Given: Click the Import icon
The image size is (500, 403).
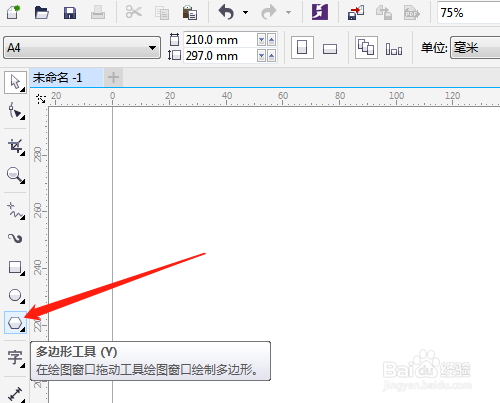Looking at the screenshot, I should [356, 13].
